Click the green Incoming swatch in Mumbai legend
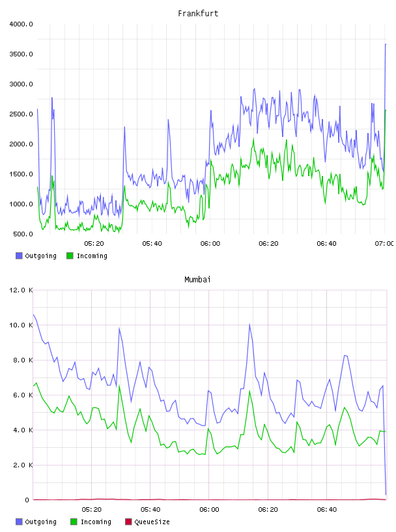 point(74,522)
